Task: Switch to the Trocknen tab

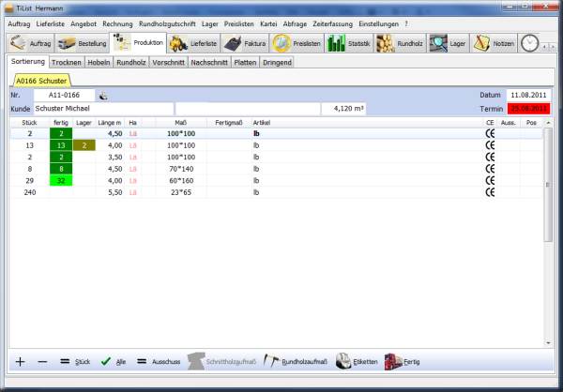Action: click(x=67, y=63)
